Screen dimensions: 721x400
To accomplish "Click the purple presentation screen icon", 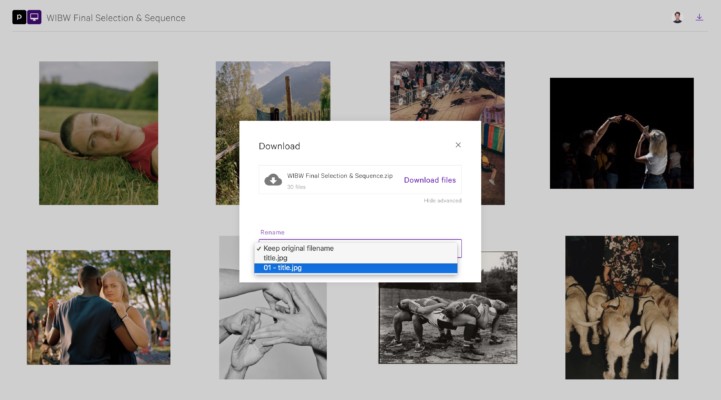I will [34, 17].
